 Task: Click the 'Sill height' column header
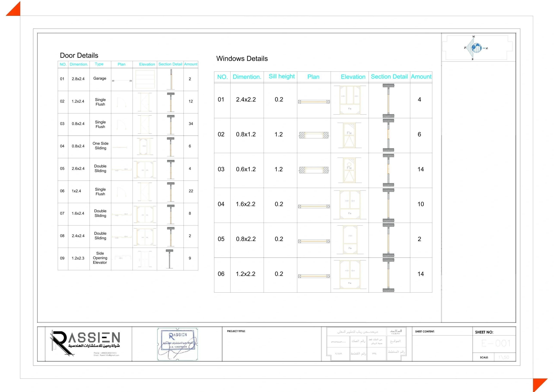(x=281, y=77)
